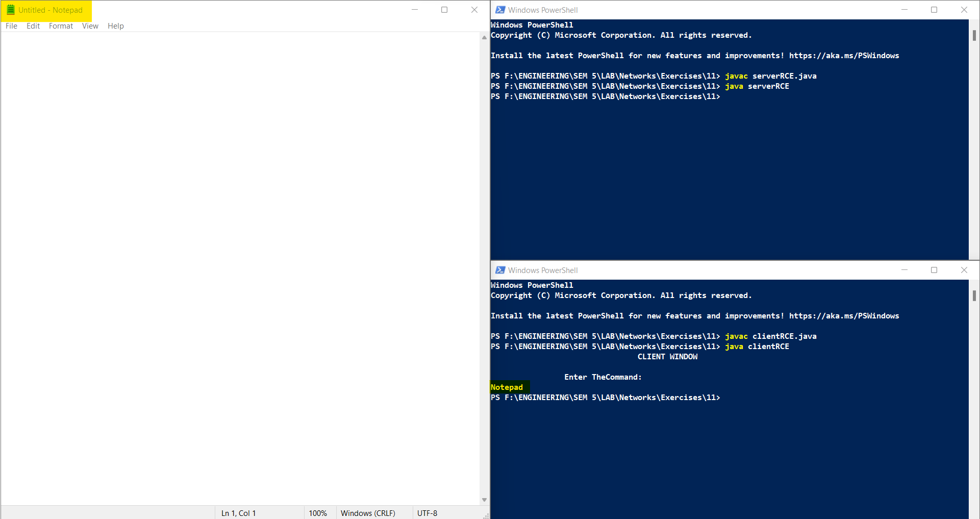Close the top PowerShell window
The image size is (980, 519).
[x=964, y=10]
